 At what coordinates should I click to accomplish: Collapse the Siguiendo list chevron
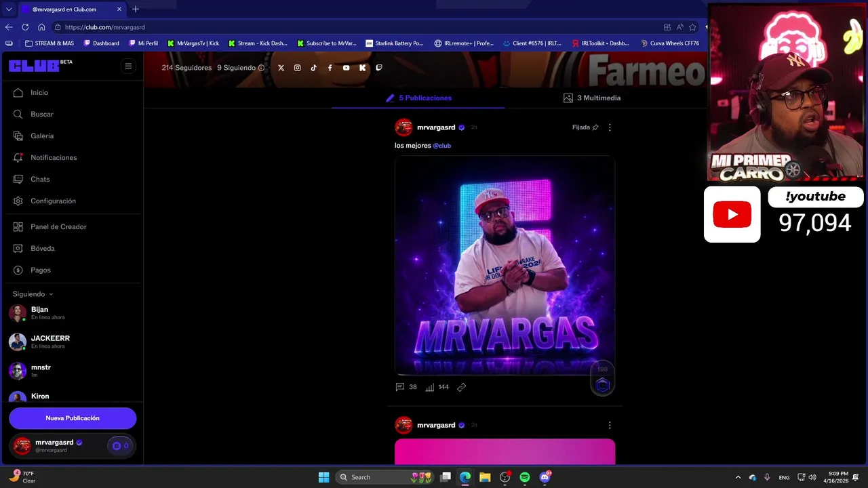pyautogui.click(x=51, y=294)
